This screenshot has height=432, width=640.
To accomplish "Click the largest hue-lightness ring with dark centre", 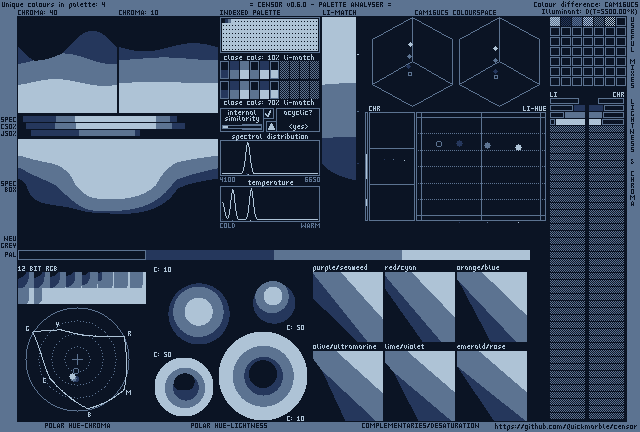I will (263, 376).
